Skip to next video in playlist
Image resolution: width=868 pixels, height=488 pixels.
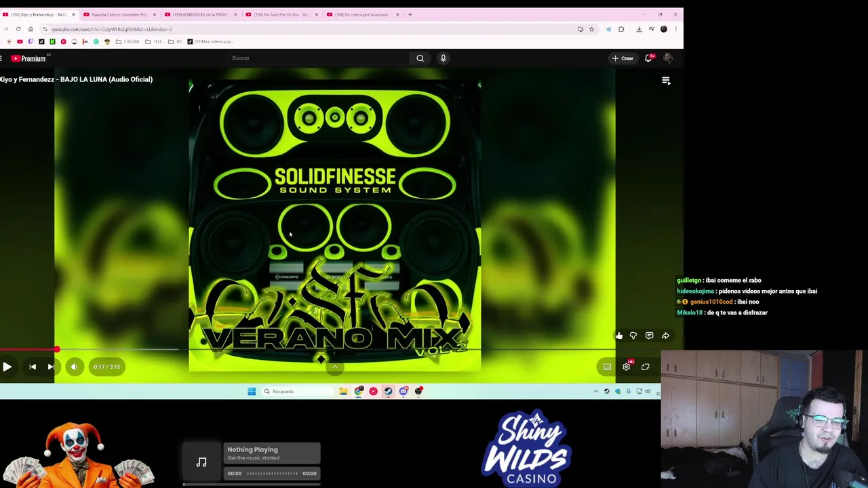pos(51,367)
